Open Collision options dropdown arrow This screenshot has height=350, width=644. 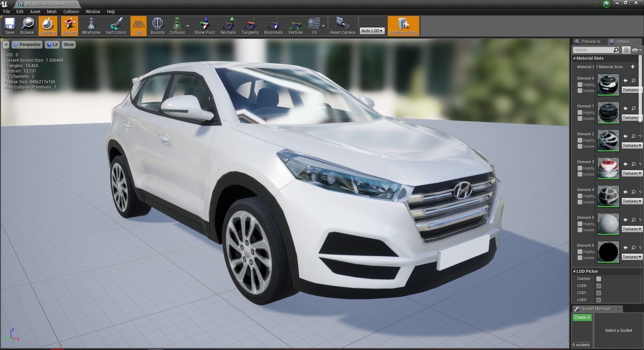[x=188, y=26]
